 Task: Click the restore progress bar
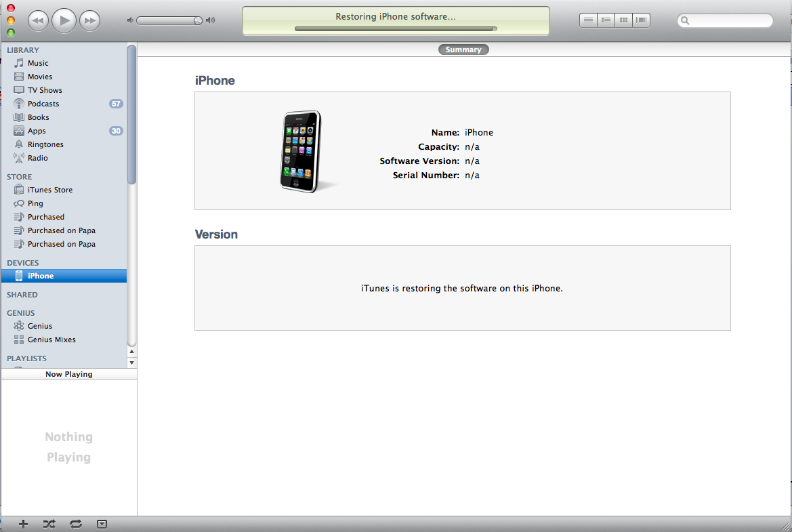click(x=396, y=28)
